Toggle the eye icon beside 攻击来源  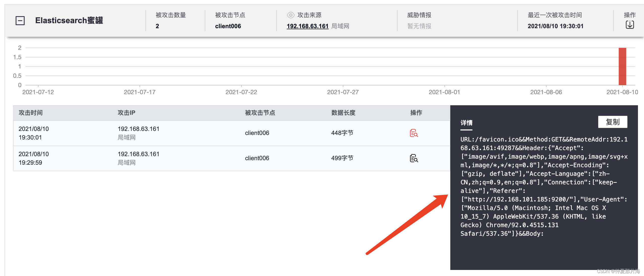[291, 15]
